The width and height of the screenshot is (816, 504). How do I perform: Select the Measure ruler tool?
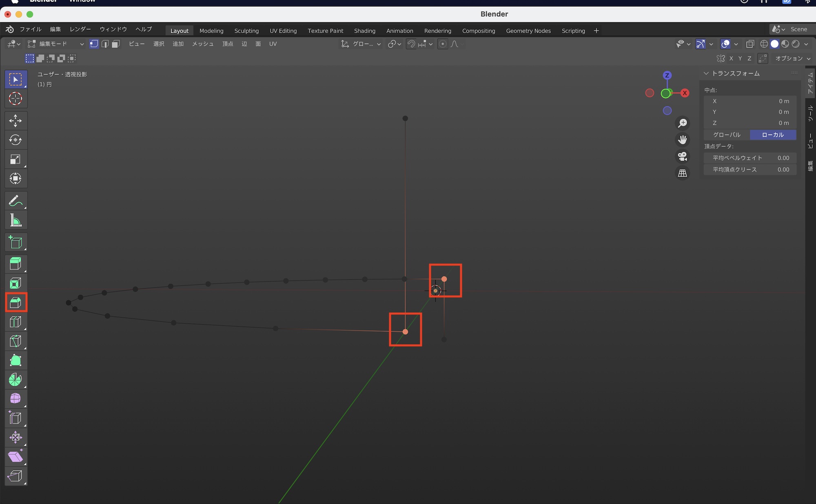coord(16,221)
